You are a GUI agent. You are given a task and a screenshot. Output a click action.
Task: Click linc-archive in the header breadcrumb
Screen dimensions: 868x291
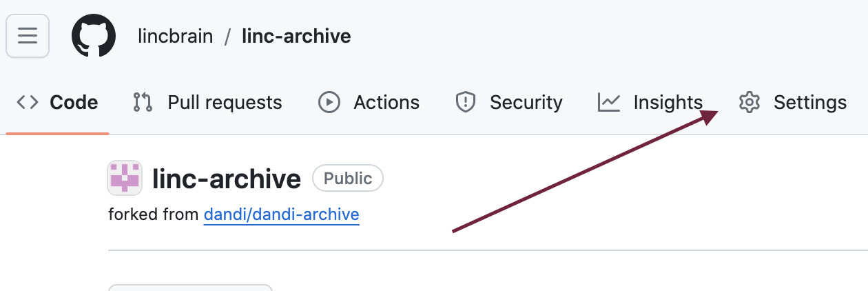tap(296, 36)
